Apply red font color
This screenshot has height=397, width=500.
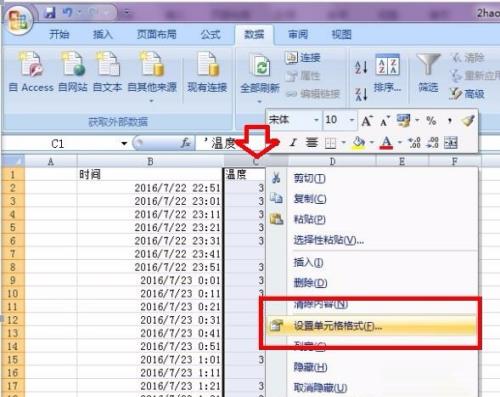[386, 143]
